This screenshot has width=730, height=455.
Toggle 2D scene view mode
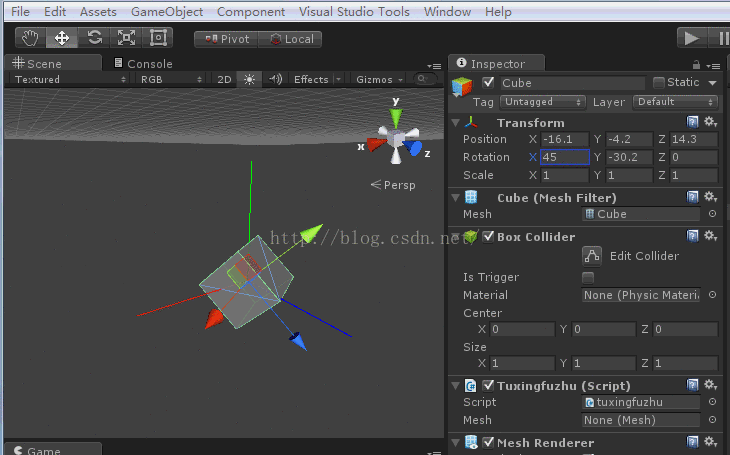point(224,80)
